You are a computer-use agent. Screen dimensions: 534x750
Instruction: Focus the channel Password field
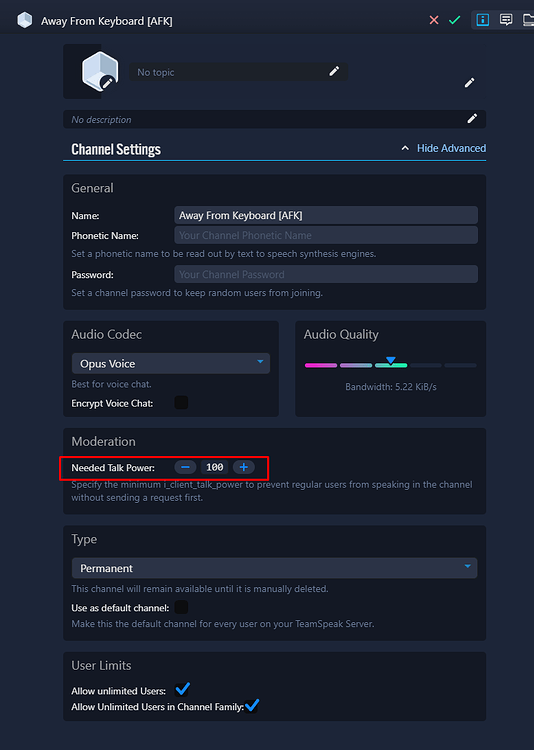pyautogui.click(x=326, y=274)
